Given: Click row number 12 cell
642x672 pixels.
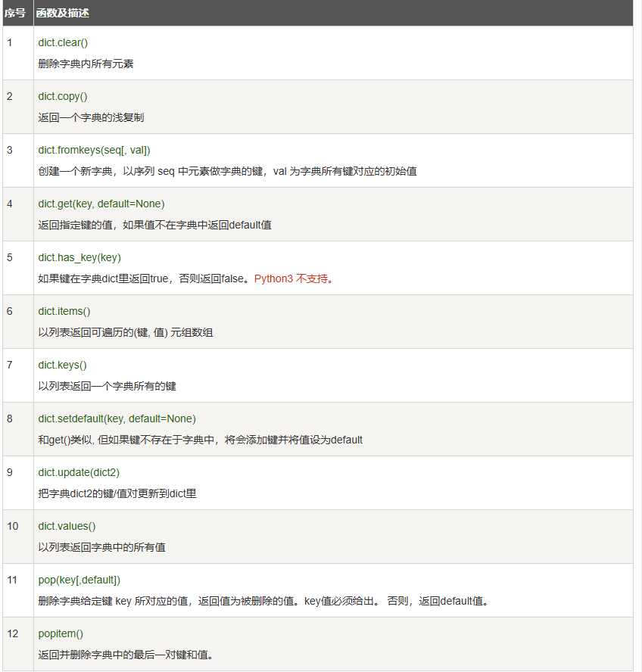Looking at the screenshot, I should 13,634.
